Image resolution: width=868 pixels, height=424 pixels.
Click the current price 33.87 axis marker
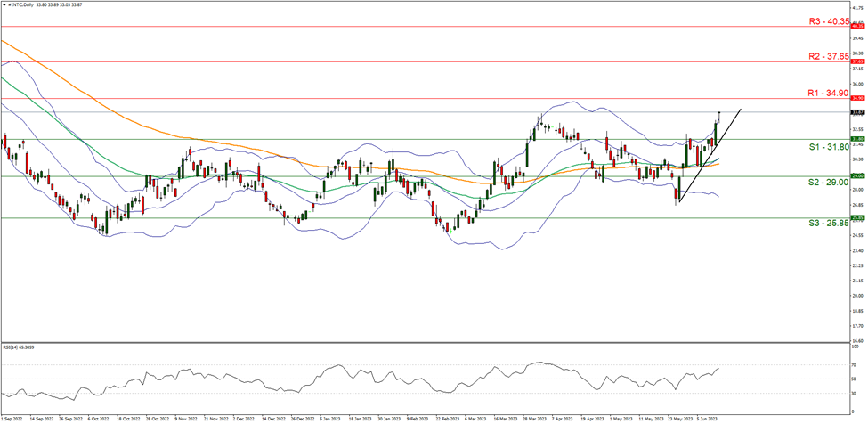coord(856,112)
